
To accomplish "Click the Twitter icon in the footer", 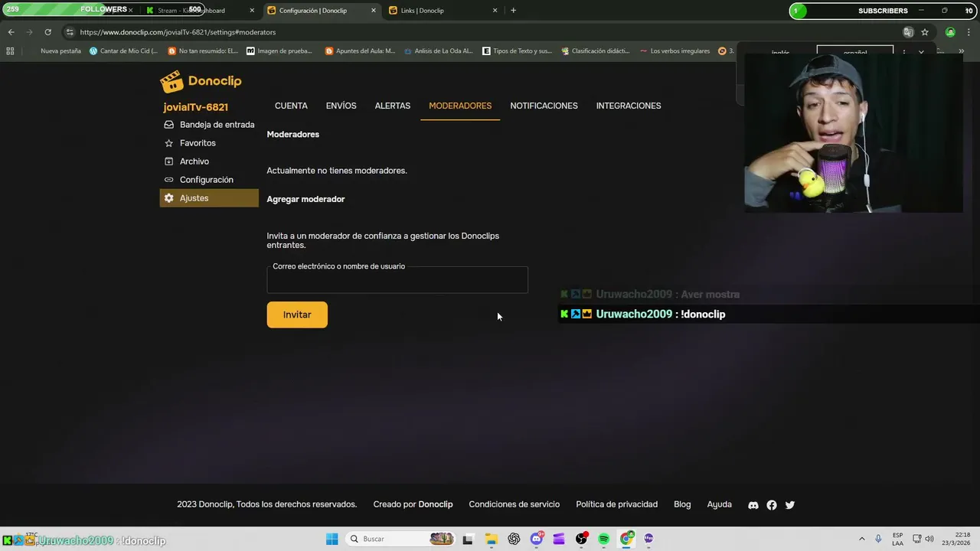I will pos(790,505).
